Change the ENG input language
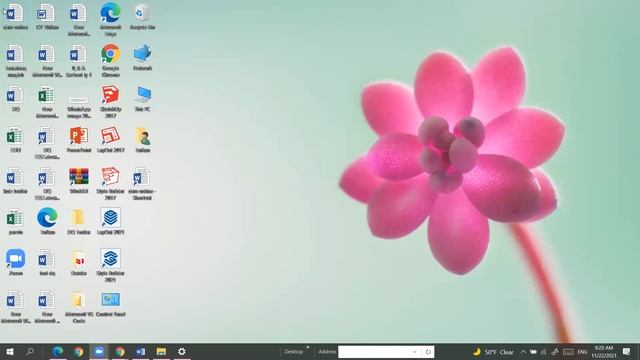Screen dimensions: 640x360 582,352
